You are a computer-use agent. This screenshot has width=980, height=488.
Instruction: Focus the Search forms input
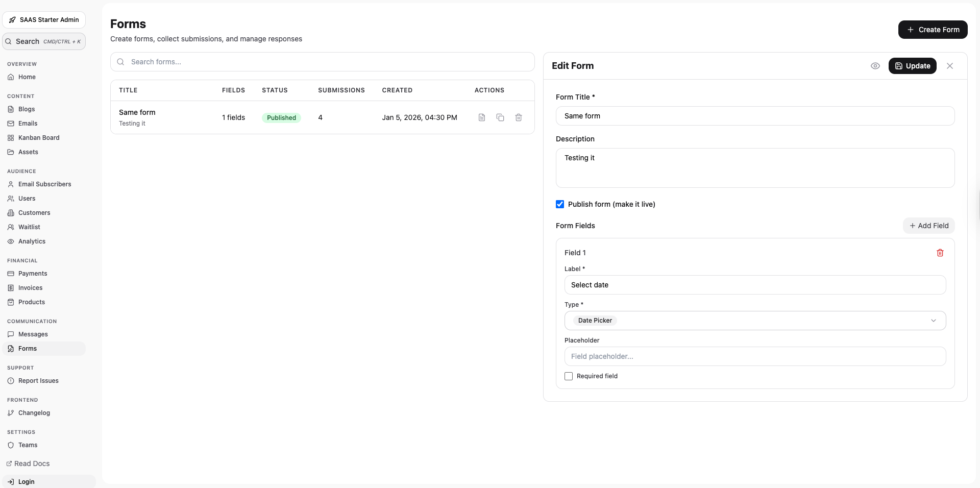(x=323, y=62)
